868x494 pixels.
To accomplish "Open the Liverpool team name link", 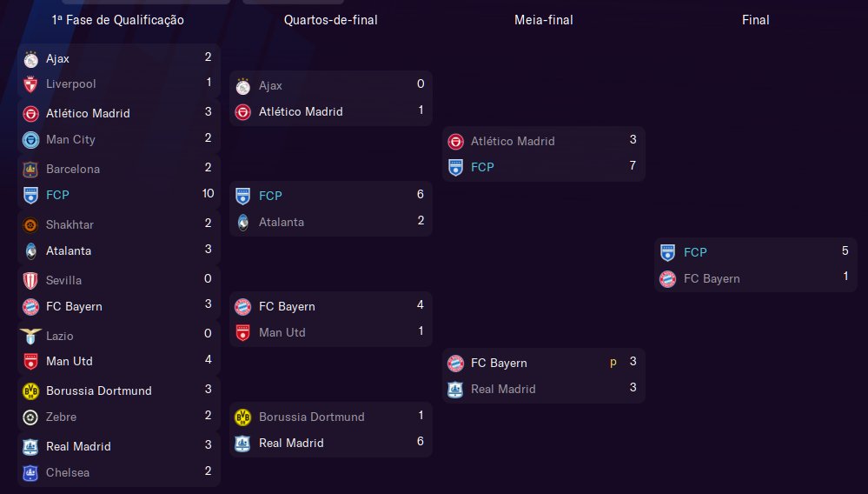I will pyautogui.click(x=71, y=84).
